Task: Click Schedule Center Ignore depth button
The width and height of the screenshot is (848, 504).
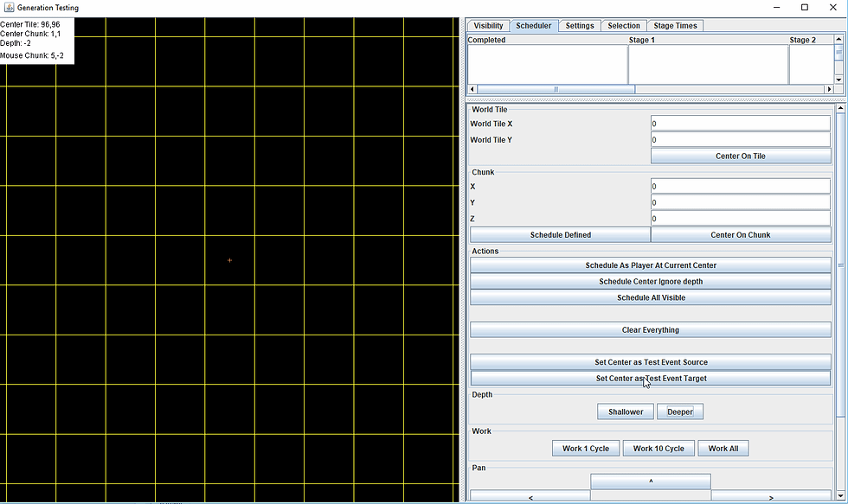Action: [x=651, y=282]
